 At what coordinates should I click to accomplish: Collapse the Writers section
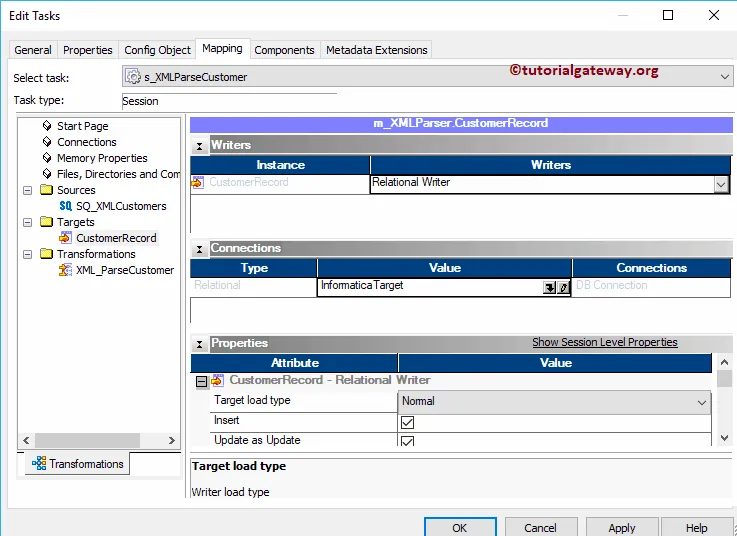coord(199,146)
